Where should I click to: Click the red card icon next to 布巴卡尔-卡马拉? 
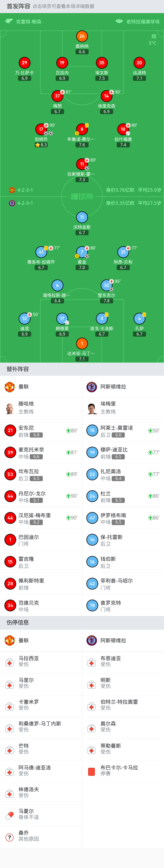point(91,771)
